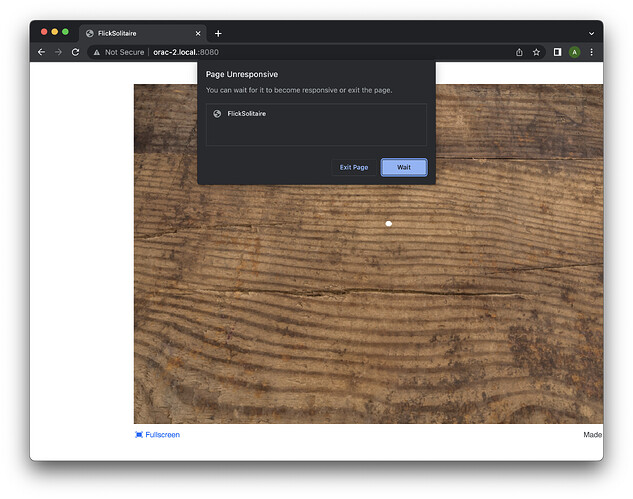Click the browser forward arrow
This screenshot has height=499, width=633.
tap(58, 52)
